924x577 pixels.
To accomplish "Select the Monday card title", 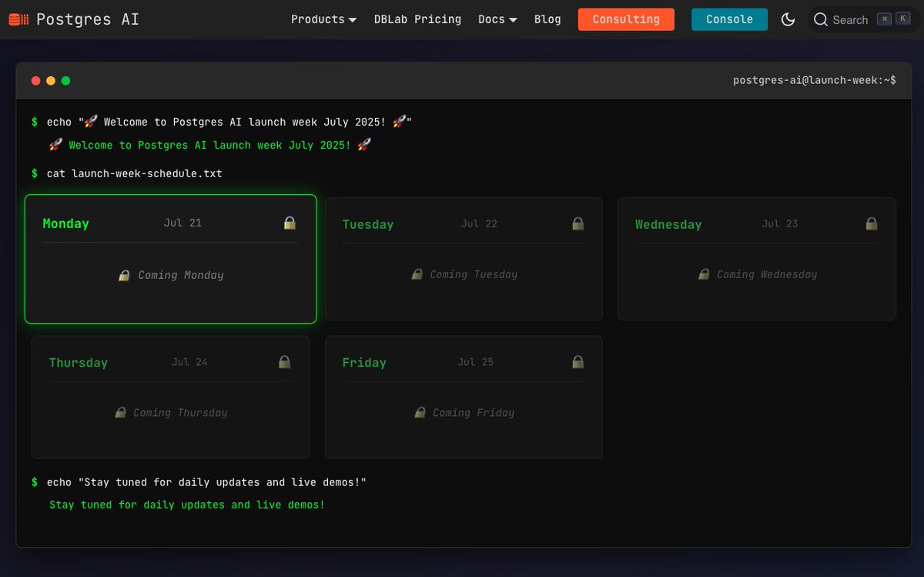I will pos(65,223).
